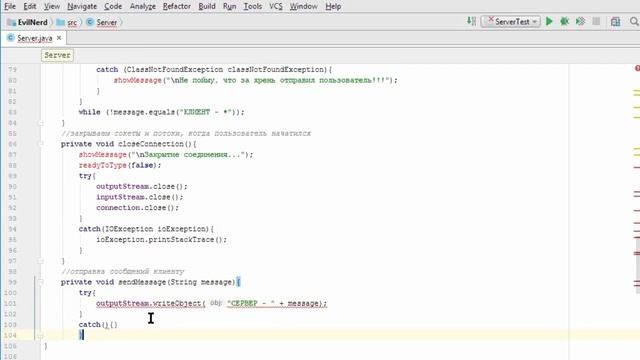Viewport: 640px width, 360px height.
Task: Open the Navigate menu
Action: click(82, 6)
